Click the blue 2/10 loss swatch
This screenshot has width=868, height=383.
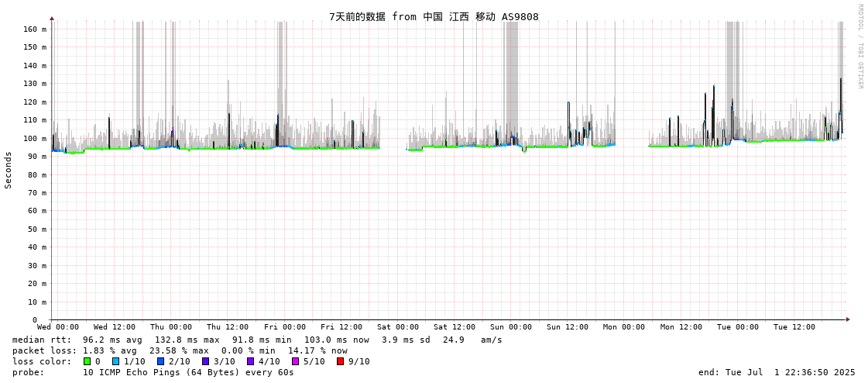(x=161, y=361)
